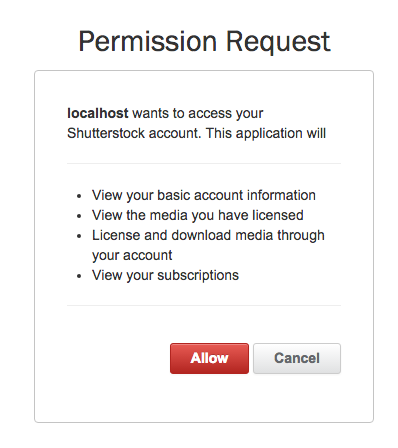Click the word Request in the heading
Screen dimensions: 398x448
278,42
